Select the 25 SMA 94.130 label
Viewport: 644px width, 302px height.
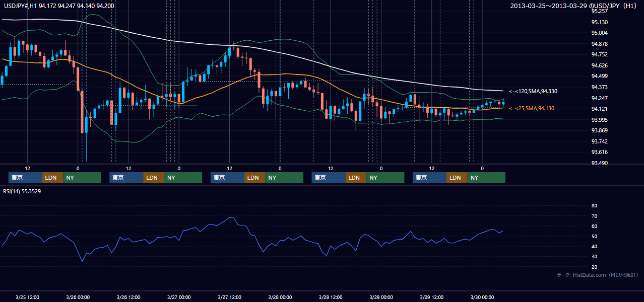pos(532,108)
